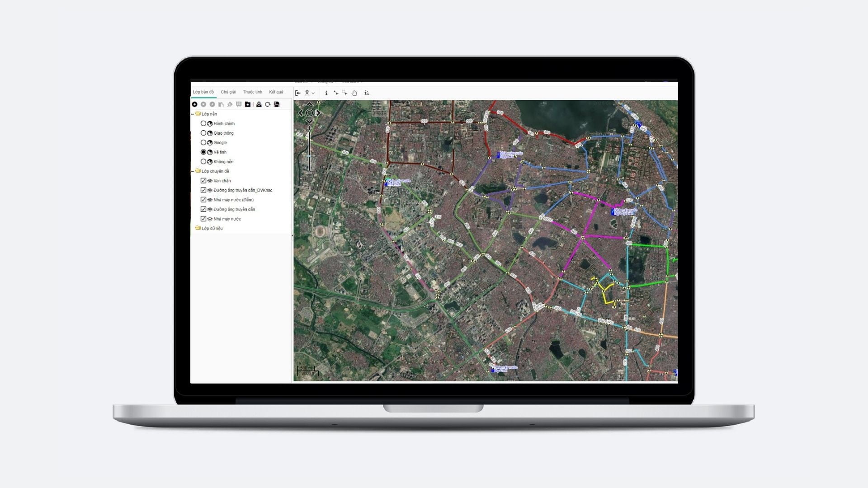
Task: Choose Không nền as the base layer
Action: (203, 161)
